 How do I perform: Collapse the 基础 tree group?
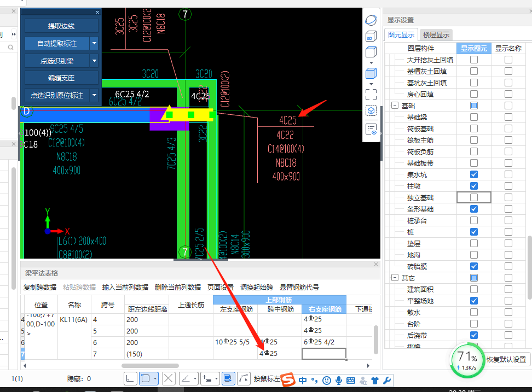(395, 106)
